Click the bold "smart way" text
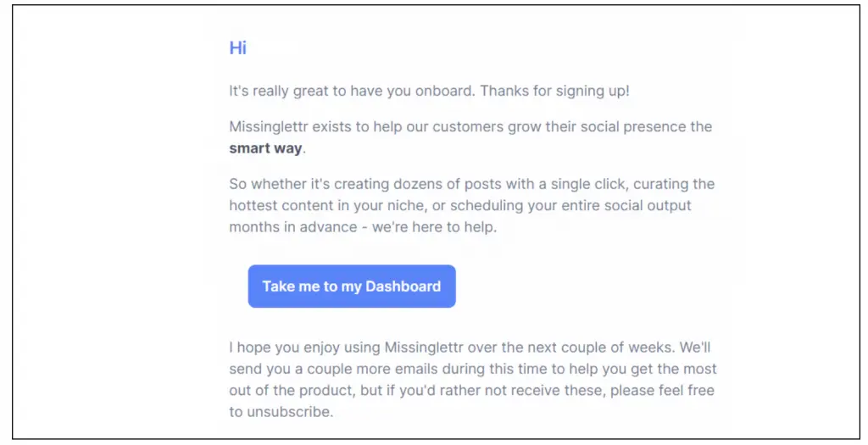This screenshot has width=868, height=445. point(265,149)
